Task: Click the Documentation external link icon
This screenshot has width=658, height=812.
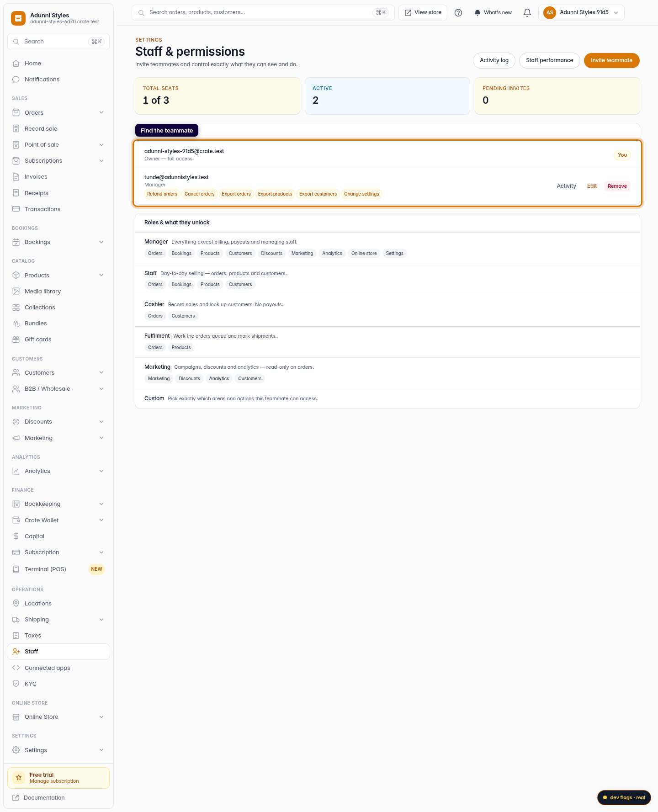Action: point(16,798)
